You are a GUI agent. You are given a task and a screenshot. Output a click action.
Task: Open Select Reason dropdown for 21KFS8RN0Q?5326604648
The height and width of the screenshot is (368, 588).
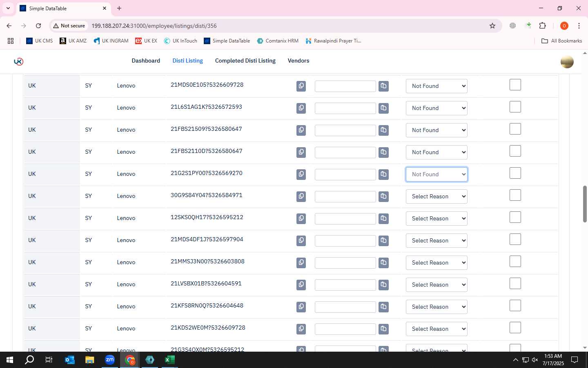tap(437, 307)
